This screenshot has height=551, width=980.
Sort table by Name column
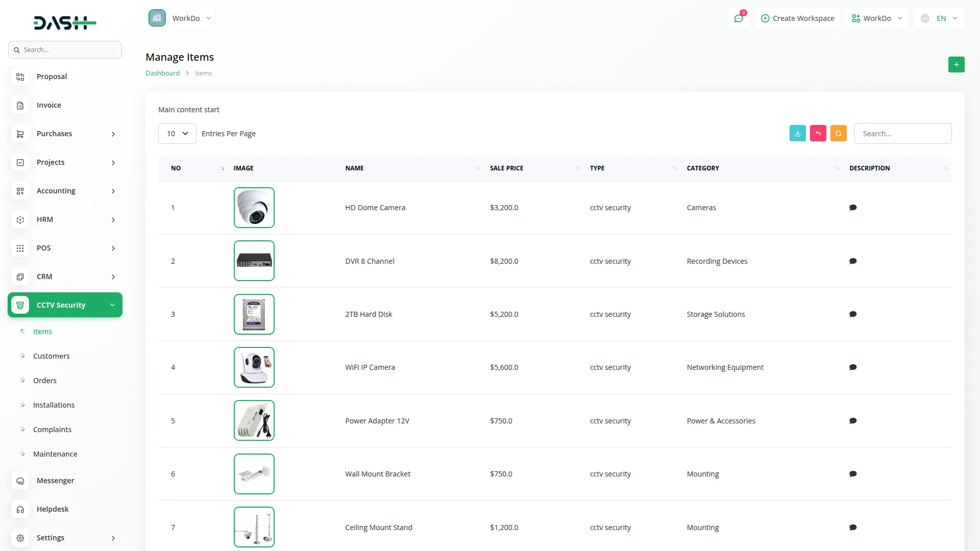(x=354, y=168)
